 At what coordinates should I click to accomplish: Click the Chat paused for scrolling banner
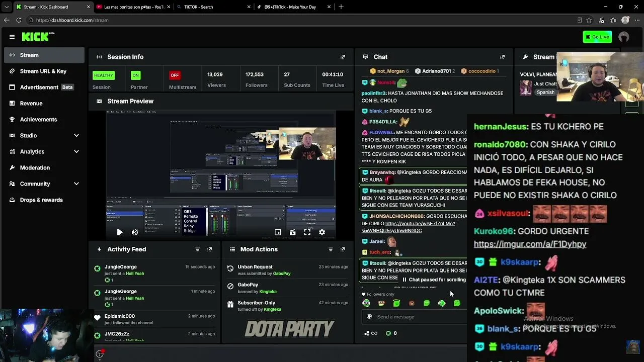pyautogui.click(x=434, y=280)
